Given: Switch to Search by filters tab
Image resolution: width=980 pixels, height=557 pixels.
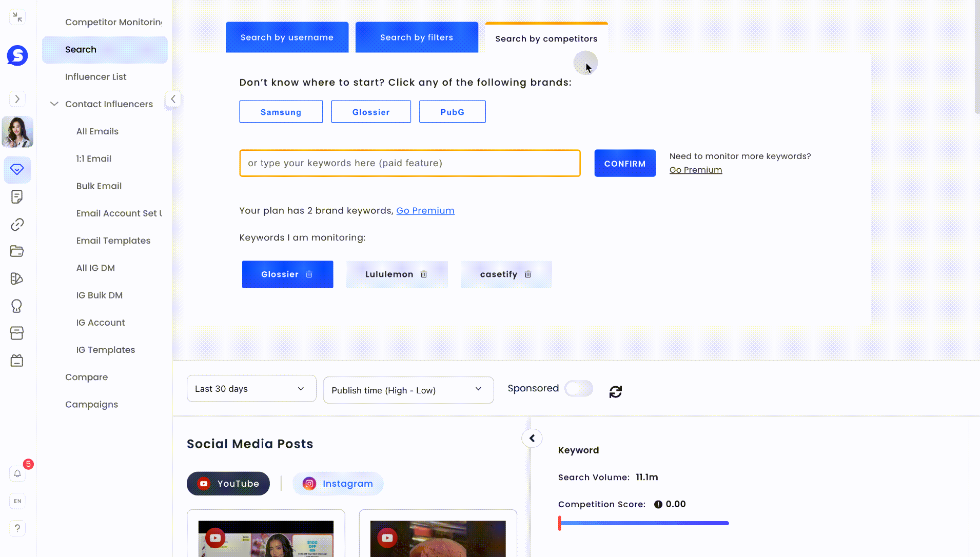Looking at the screenshot, I should pos(417,37).
